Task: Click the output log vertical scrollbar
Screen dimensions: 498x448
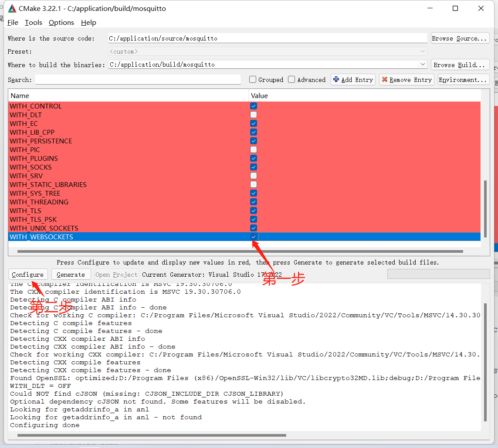Action: tap(485, 362)
